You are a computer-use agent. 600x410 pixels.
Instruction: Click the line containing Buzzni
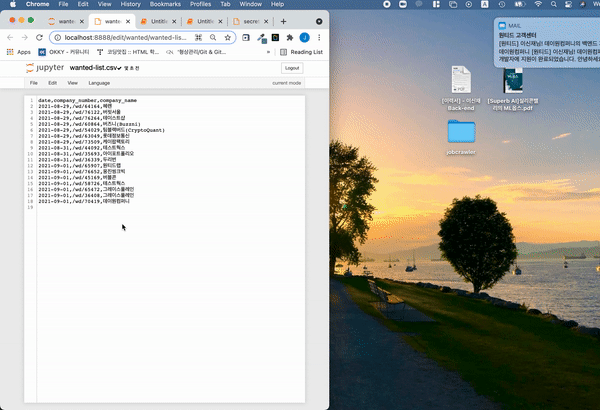click(90, 124)
